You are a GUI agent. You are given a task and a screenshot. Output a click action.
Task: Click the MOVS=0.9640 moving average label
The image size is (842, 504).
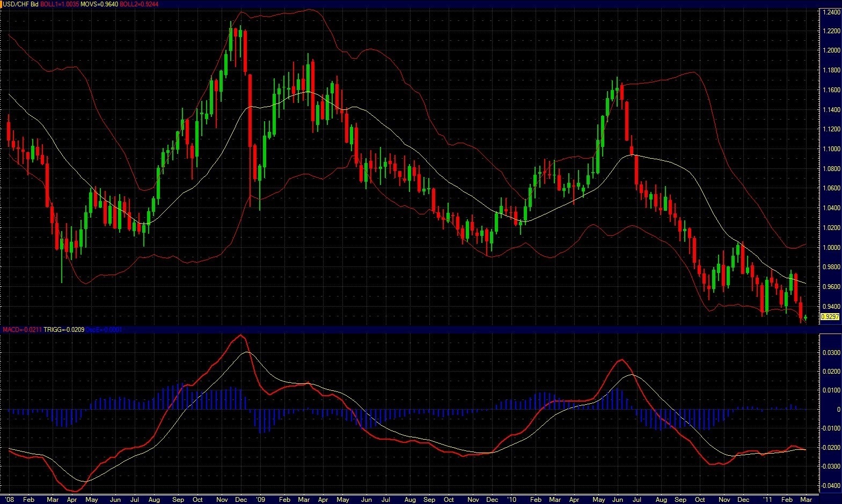99,4
